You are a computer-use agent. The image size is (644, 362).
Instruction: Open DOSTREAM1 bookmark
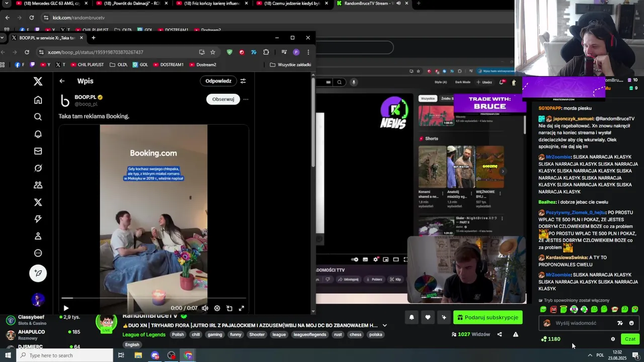(x=168, y=64)
